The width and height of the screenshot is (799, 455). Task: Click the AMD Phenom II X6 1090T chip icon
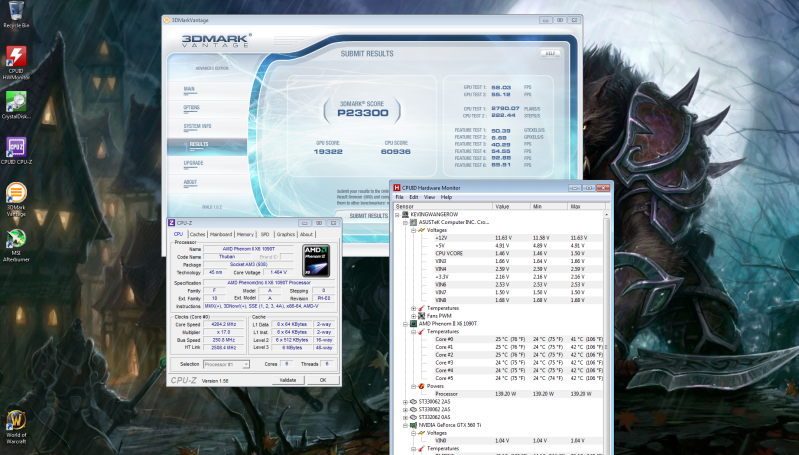point(413,324)
